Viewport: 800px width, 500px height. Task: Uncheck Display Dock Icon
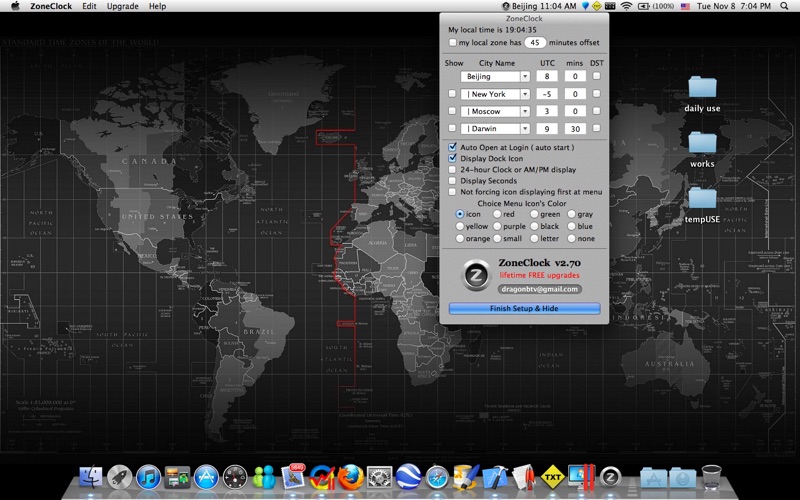pyautogui.click(x=452, y=158)
